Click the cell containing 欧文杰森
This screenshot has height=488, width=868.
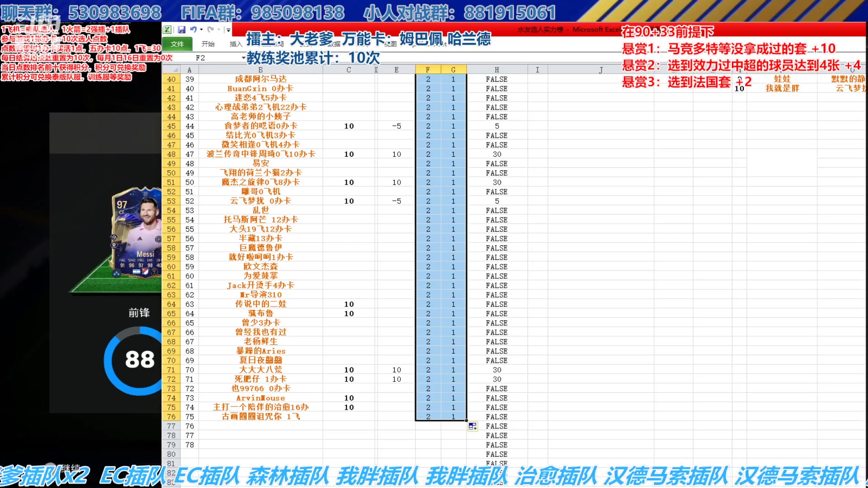coord(260,267)
